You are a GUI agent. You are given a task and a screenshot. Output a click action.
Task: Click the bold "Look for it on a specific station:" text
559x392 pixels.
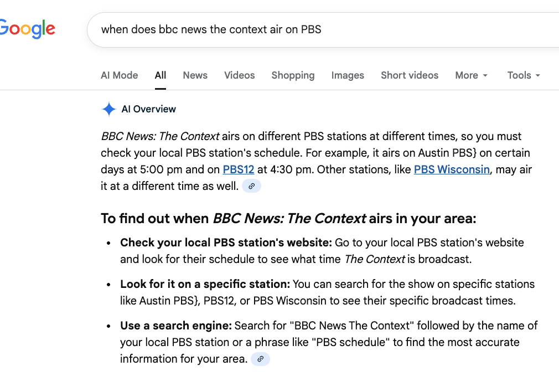click(205, 284)
